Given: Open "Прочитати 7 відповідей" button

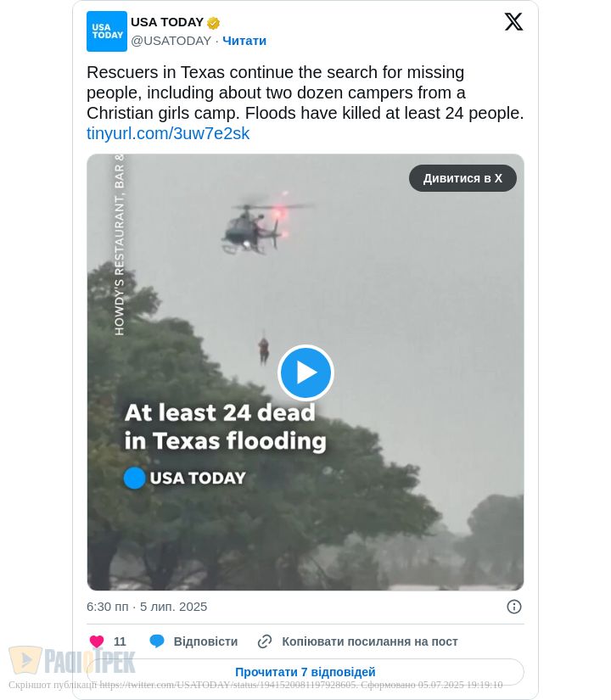Looking at the screenshot, I should click(305, 672).
